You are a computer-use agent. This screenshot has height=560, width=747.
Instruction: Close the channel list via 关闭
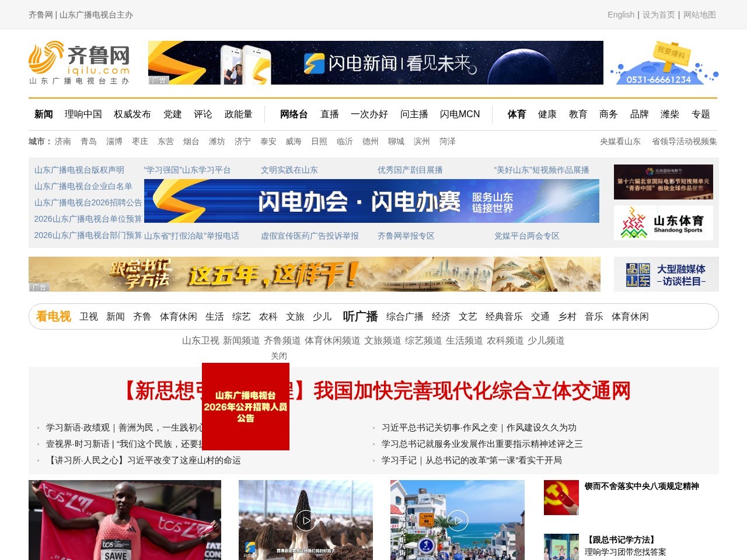pos(280,355)
